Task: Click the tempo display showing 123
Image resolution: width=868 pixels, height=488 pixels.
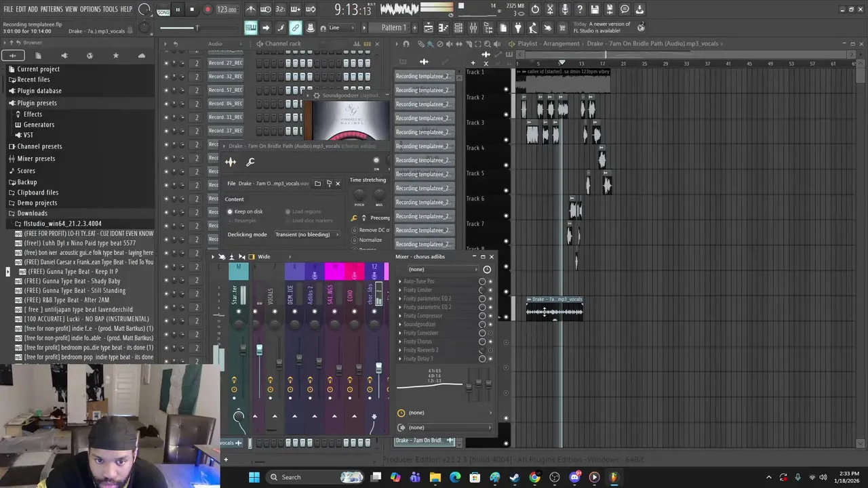Action: [226, 9]
